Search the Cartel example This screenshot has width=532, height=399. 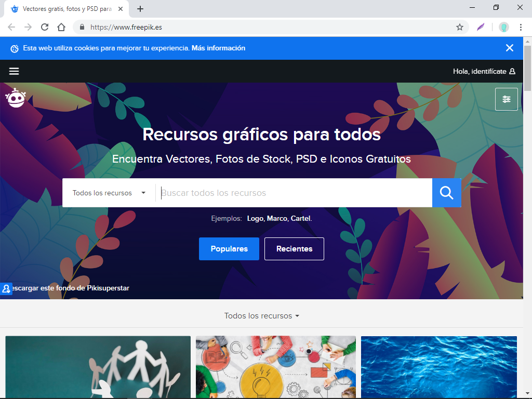[x=300, y=219]
